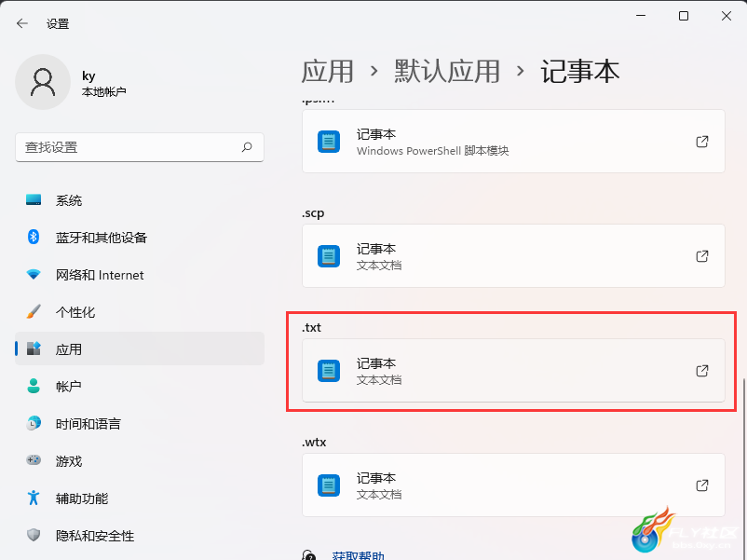The width and height of the screenshot is (747, 560).
Task: Click Notepad icon in .scp row
Action: [329, 256]
